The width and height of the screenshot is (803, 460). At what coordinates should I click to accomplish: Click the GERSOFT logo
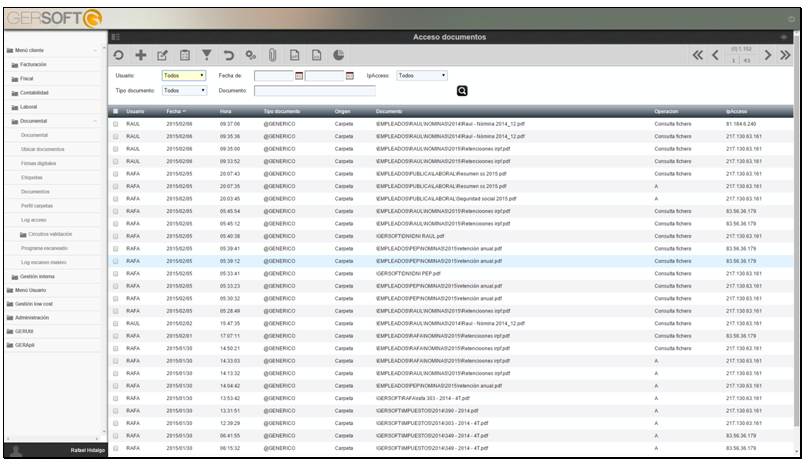pyautogui.click(x=54, y=18)
